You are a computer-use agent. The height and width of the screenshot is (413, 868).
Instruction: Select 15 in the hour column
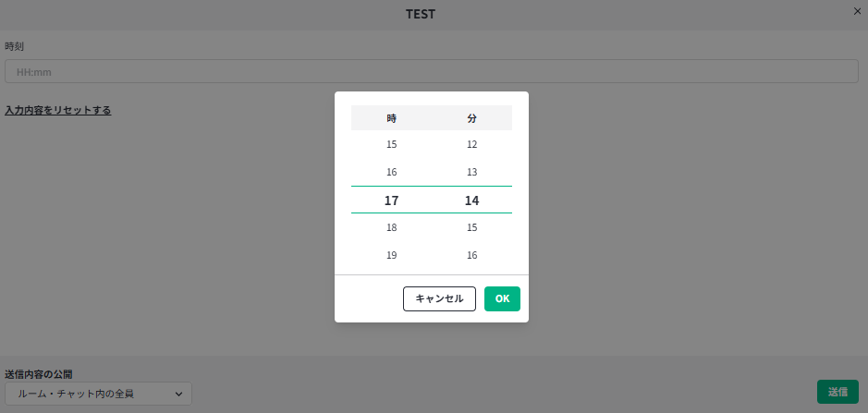(391, 144)
